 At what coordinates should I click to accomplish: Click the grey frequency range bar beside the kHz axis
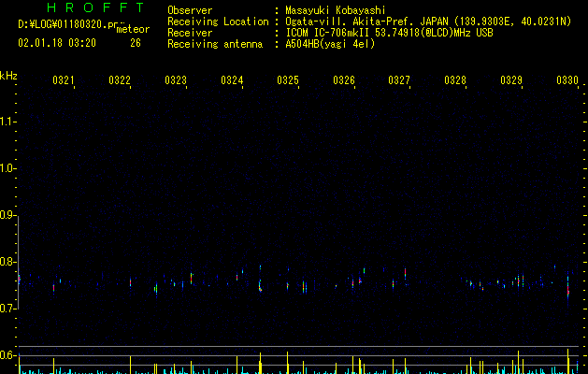pos(19,262)
